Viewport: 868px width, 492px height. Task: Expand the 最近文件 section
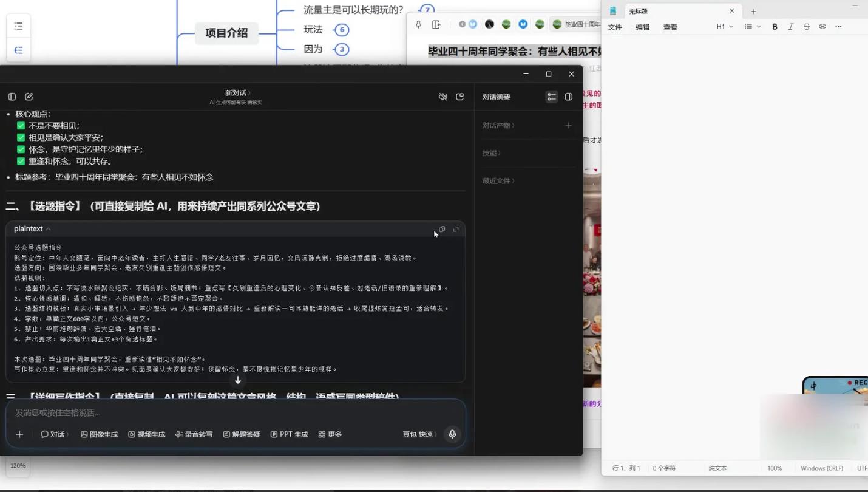tap(498, 181)
